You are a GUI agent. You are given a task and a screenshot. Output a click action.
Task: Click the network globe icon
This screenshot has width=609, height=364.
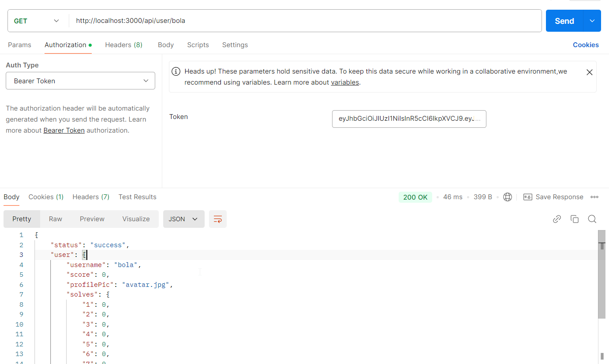(508, 197)
